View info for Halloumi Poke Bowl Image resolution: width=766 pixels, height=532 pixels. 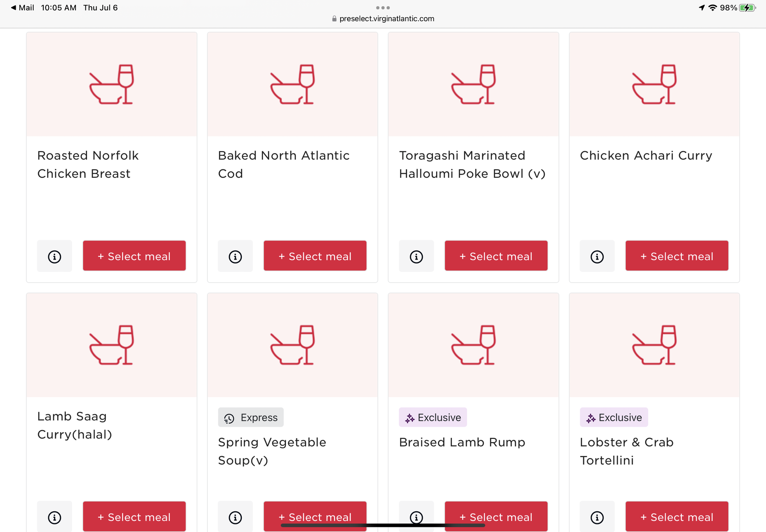coord(416,256)
